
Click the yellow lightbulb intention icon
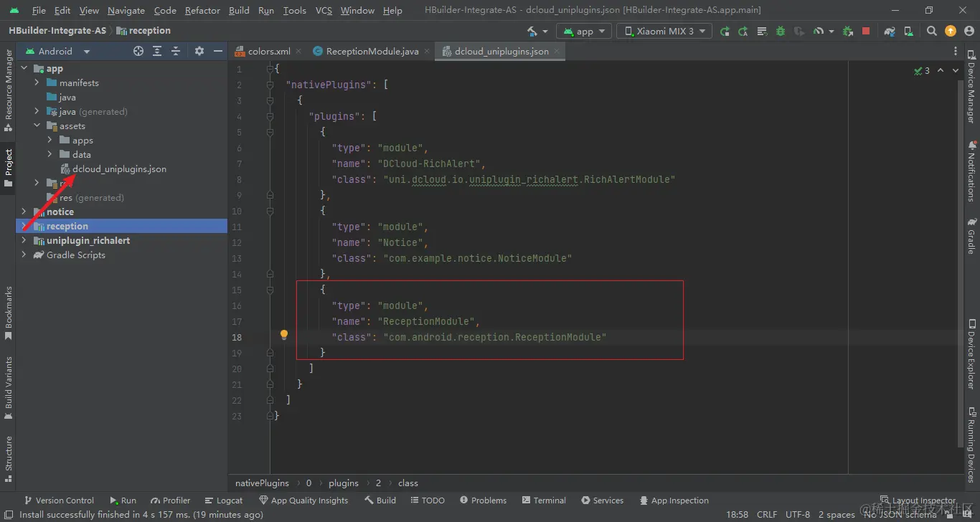(284, 335)
